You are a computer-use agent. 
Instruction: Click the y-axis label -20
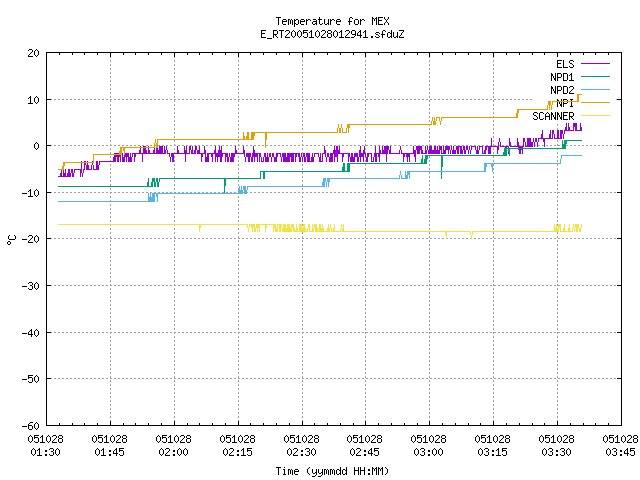point(31,239)
